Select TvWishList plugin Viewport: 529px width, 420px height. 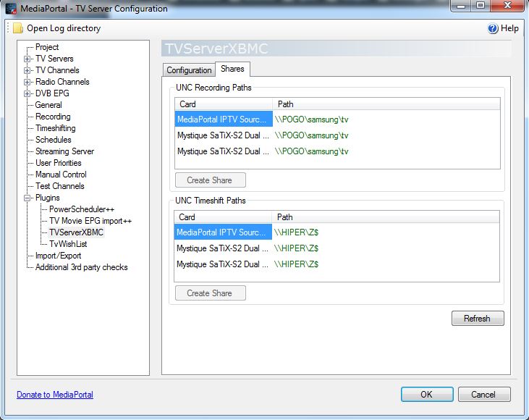[x=68, y=244]
